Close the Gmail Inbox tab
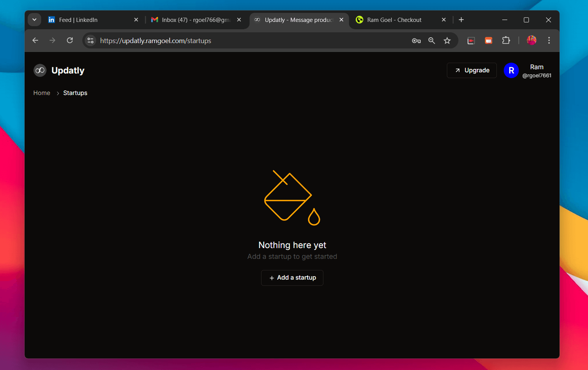Viewport: 588px width, 370px height. 239,20
